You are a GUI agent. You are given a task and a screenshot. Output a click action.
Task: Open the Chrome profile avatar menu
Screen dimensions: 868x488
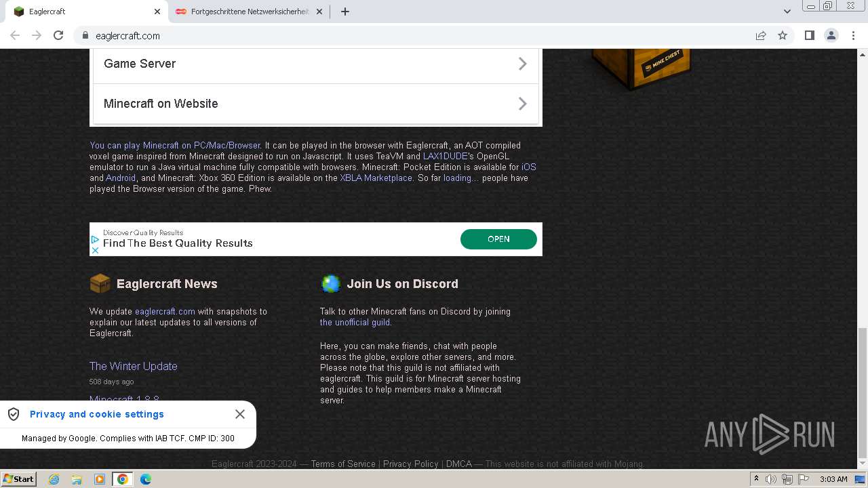[831, 35]
